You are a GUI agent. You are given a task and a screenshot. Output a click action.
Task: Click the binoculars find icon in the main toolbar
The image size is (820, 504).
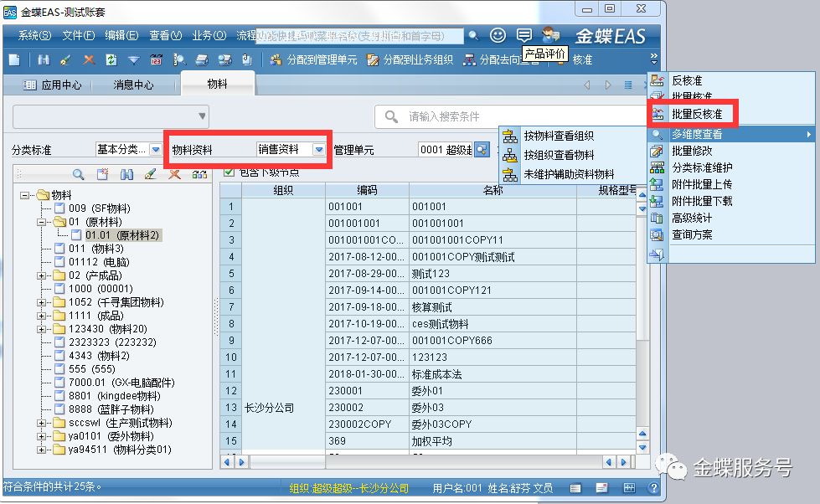click(x=44, y=60)
